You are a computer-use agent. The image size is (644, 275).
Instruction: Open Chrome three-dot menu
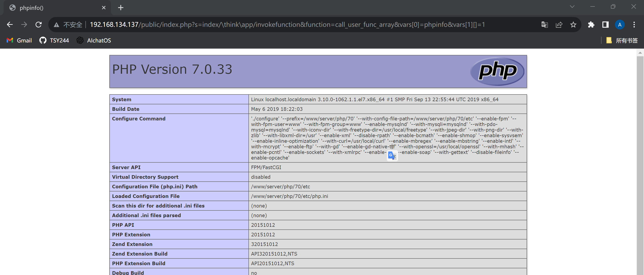tap(634, 25)
